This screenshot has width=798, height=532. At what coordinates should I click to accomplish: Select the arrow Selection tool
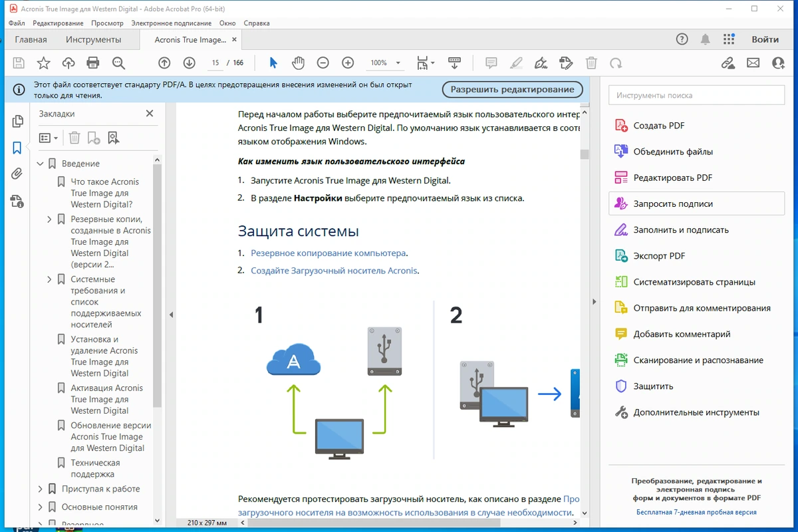[x=273, y=63]
